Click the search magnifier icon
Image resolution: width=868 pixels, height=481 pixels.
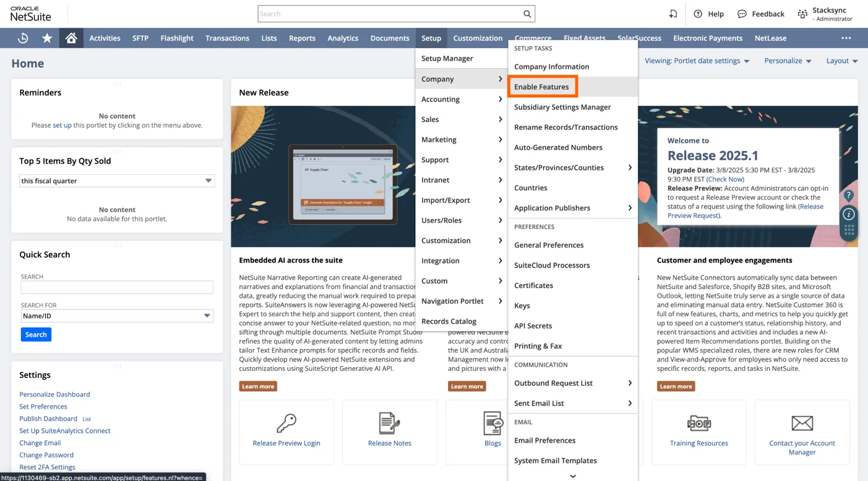coord(527,14)
